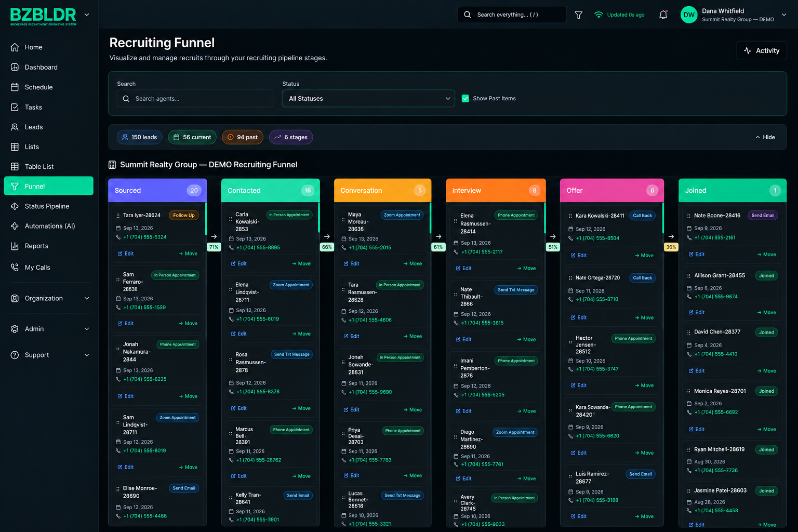798x532 pixels.
Task: Open the workspace switcher chevron by logo
Action: point(87,15)
